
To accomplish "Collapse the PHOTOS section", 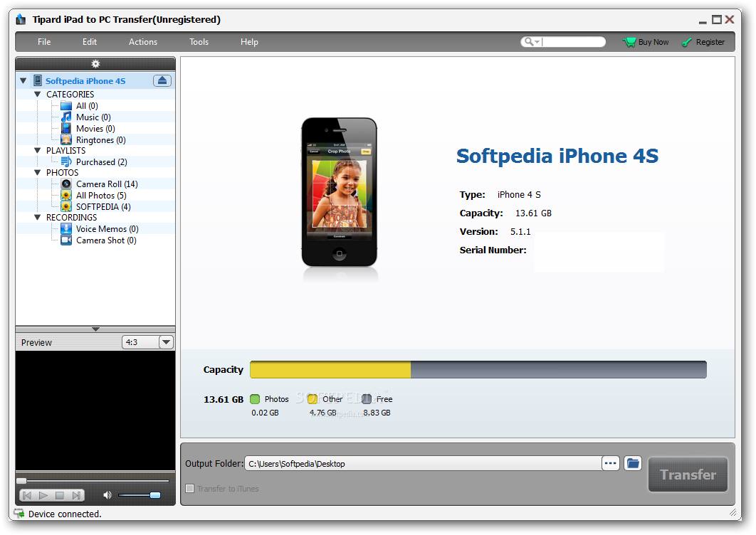I will pos(37,172).
